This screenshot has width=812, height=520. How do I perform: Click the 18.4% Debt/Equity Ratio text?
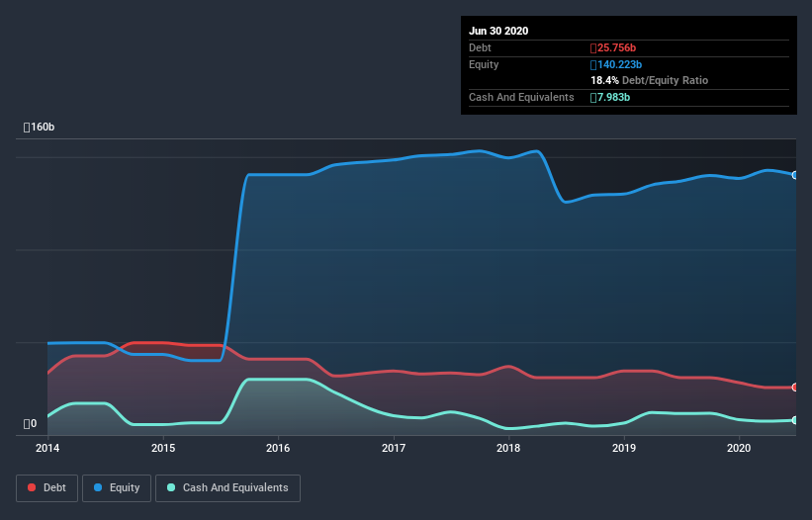pyautogui.click(x=650, y=80)
